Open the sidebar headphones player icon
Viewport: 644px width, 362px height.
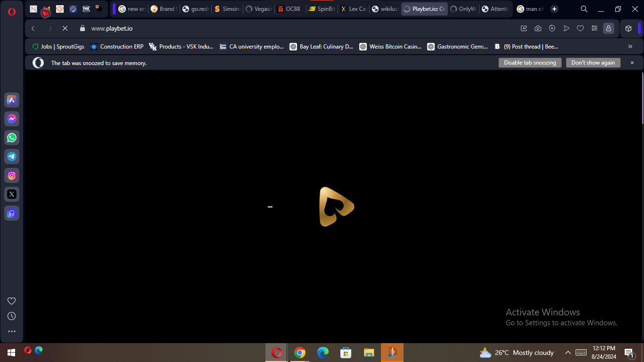click(x=12, y=213)
